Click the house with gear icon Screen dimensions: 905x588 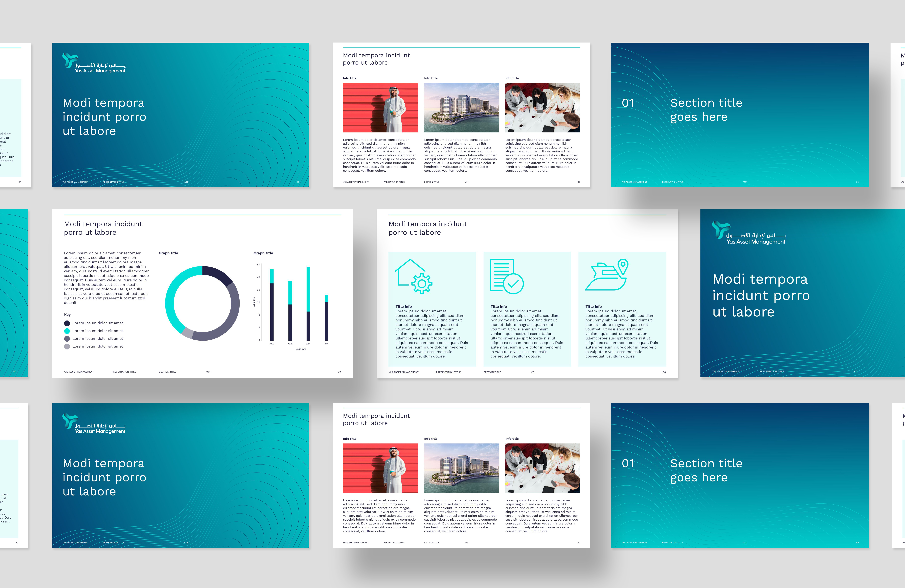pyautogui.click(x=413, y=276)
